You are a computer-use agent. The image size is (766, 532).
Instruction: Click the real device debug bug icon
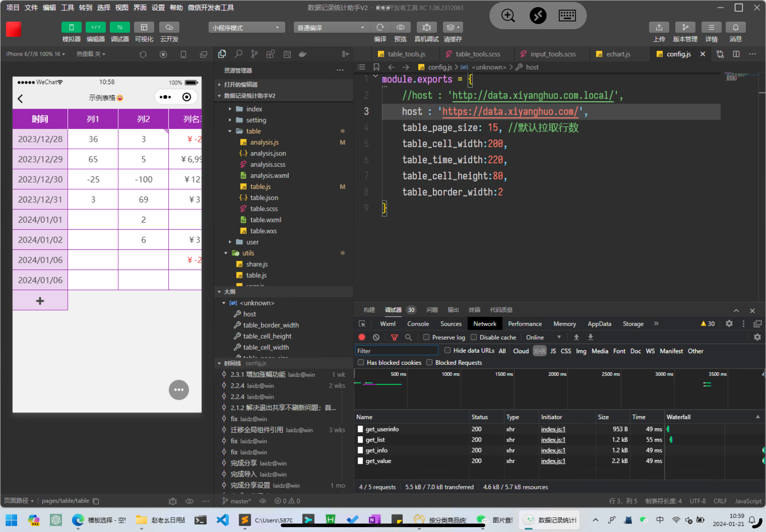point(426,28)
